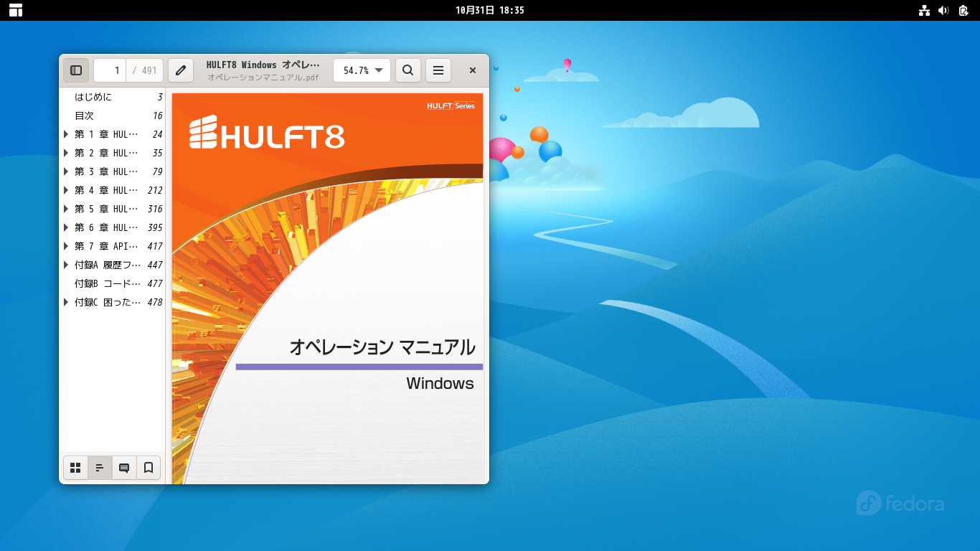This screenshot has height=551, width=980.
Task: Expand the 付録C 困った outline entry
Action: pyautogui.click(x=66, y=302)
